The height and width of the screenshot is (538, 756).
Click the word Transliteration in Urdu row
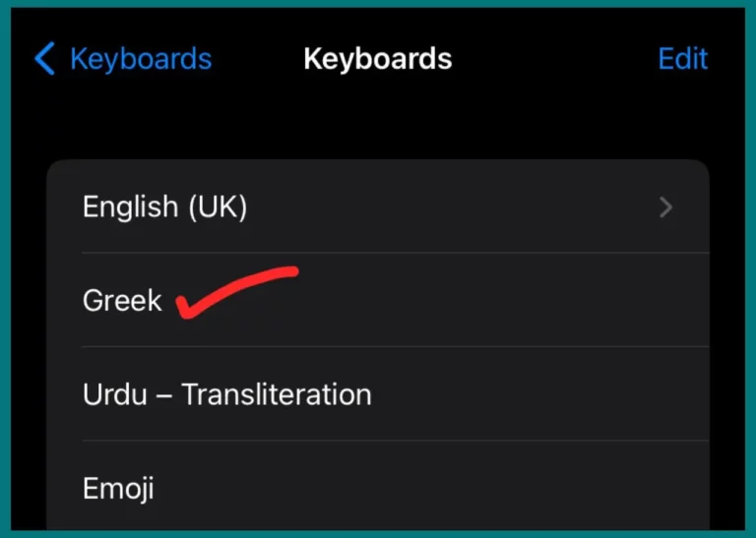(277, 394)
